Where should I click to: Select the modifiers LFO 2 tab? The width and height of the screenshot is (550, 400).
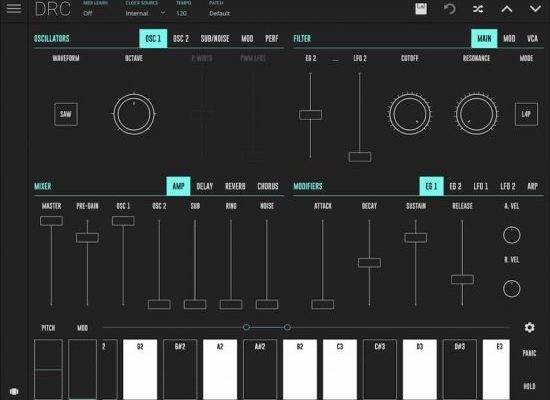pyautogui.click(x=508, y=186)
